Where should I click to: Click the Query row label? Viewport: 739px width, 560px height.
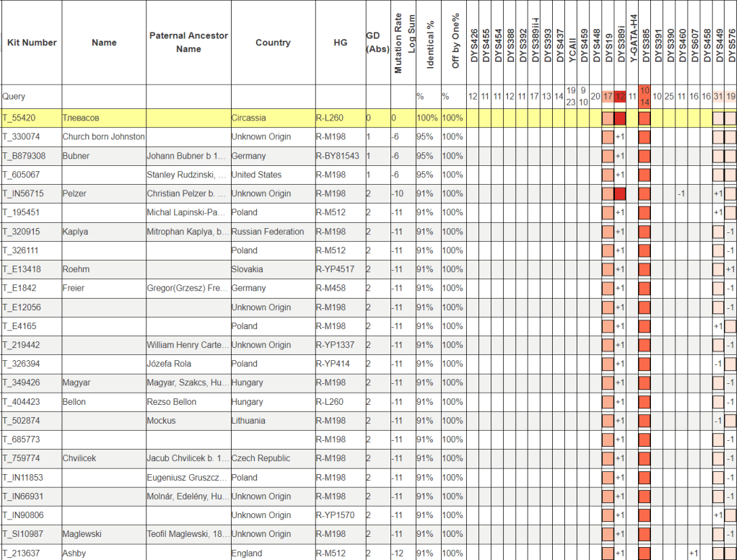[x=14, y=96]
